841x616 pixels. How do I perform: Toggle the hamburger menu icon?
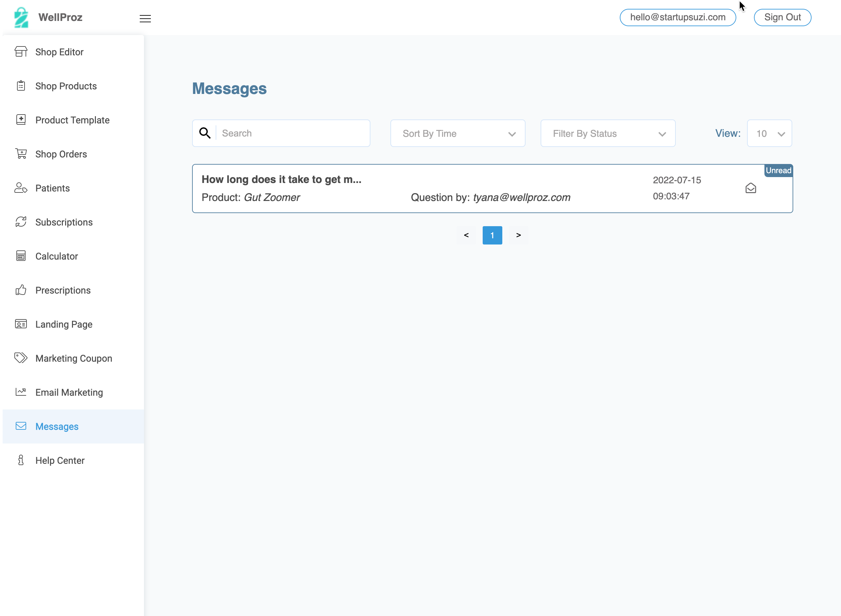(x=145, y=18)
